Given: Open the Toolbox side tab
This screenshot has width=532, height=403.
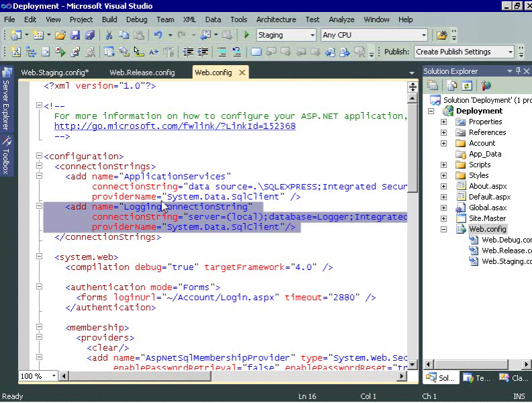Looking at the screenshot, I should (7, 155).
